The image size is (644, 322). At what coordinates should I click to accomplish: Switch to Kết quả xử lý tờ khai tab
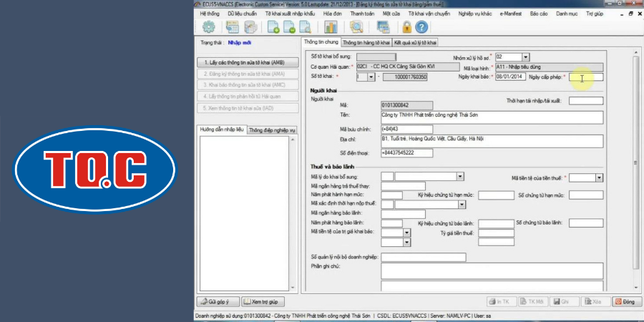pos(415,43)
